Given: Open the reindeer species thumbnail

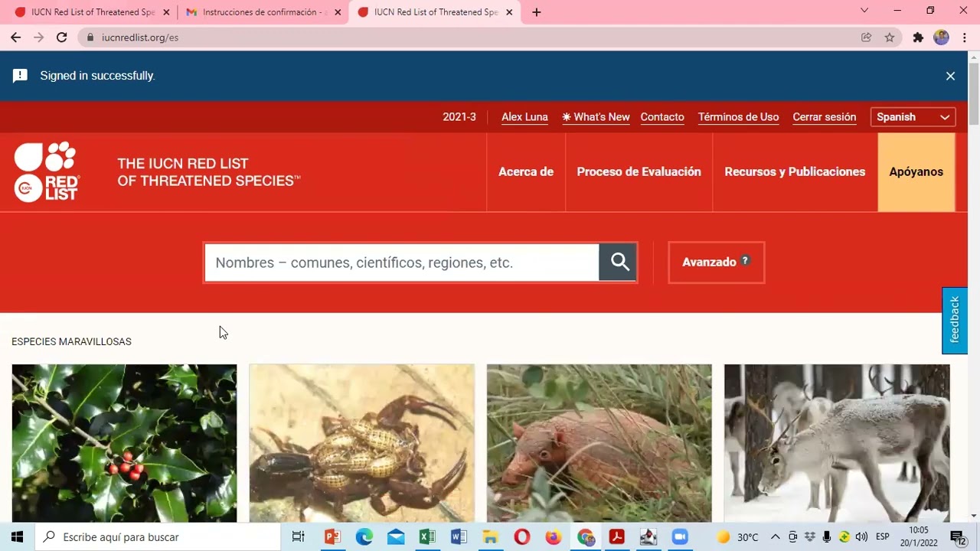Looking at the screenshot, I should (837, 443).
